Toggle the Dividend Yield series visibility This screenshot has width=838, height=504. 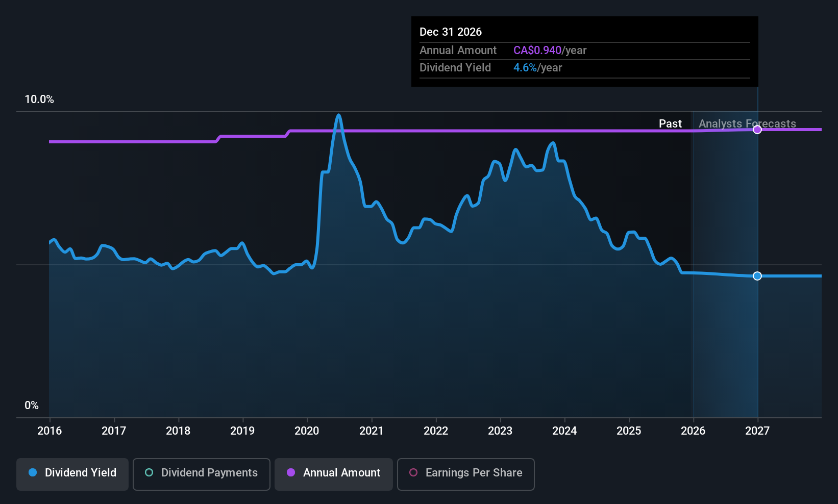(x=72, y=474)
